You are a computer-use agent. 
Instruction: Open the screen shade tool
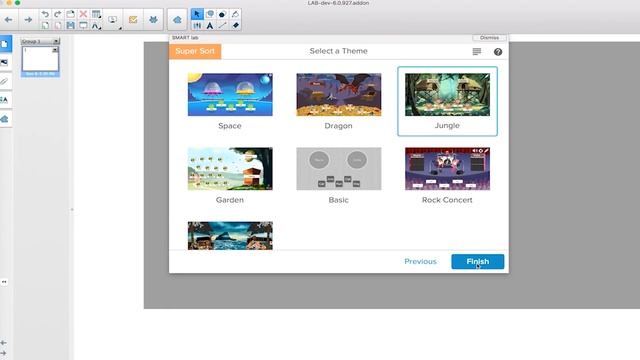[83, 26]
